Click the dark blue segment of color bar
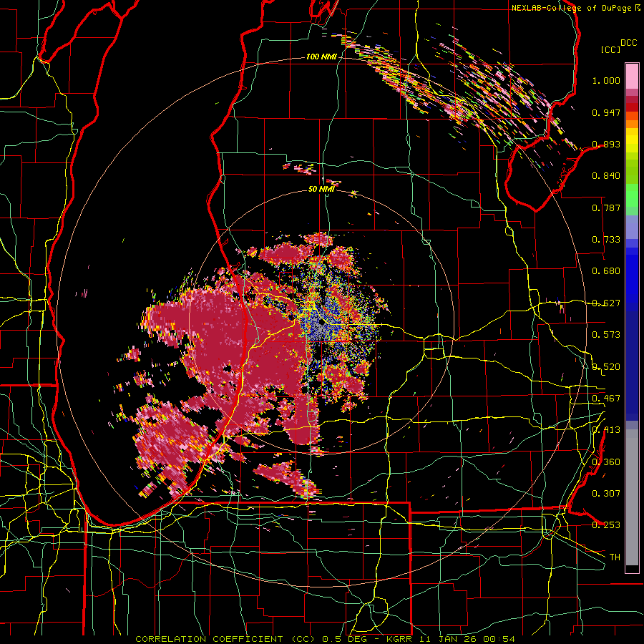 click(x=632, y=361)
